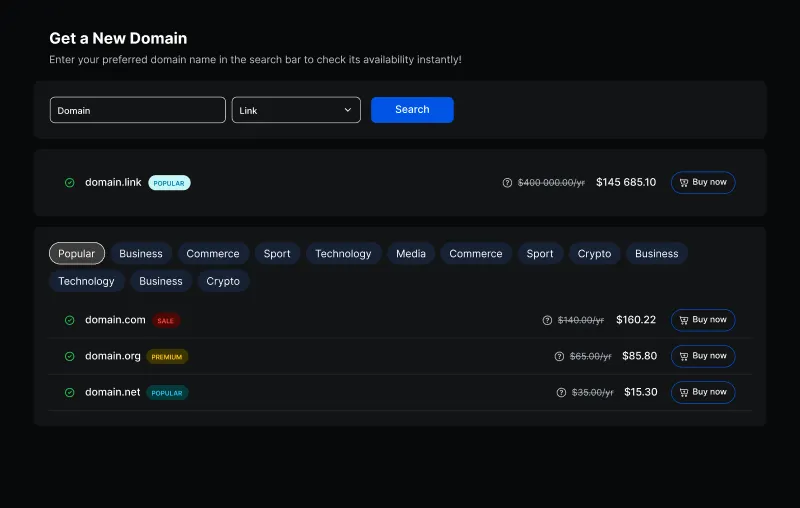Click green check icon next to domain.net

pos(70,392)
